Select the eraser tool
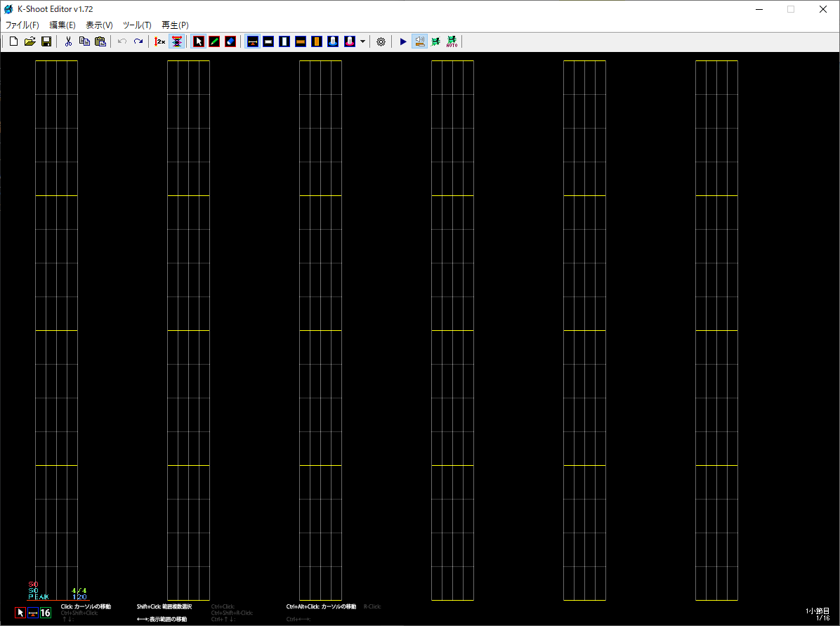840x626 pixels. click(x=230, y=41)
